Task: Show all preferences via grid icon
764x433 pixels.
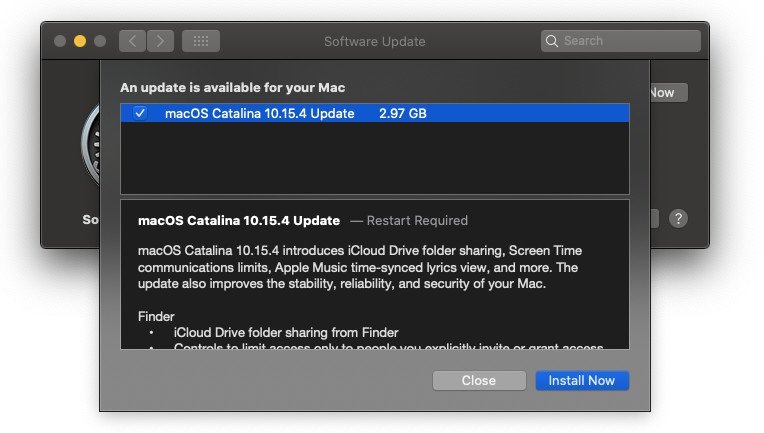Action: click(x=201, y=41)
